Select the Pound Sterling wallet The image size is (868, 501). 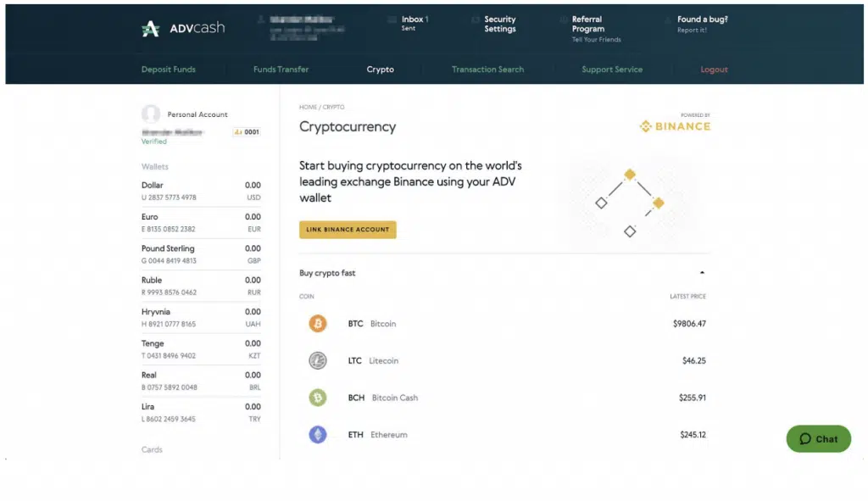pos(201,254)
